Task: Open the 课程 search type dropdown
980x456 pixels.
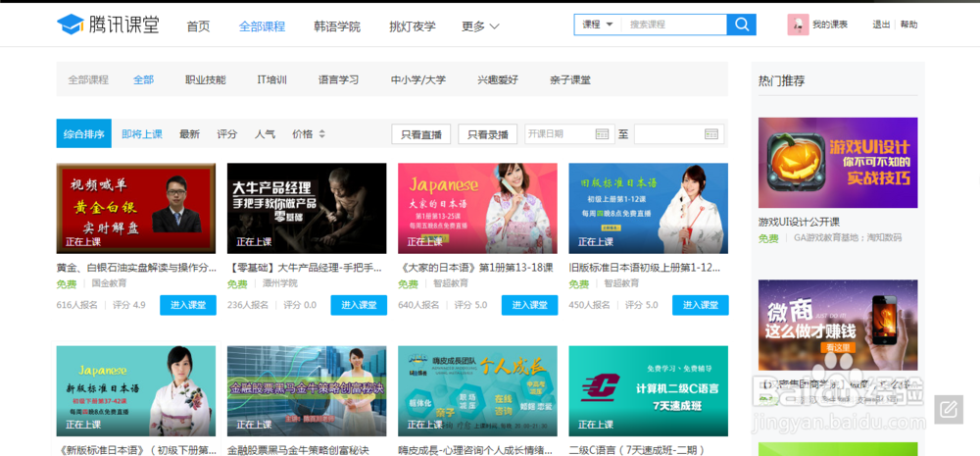Action: tap(598, 25)
